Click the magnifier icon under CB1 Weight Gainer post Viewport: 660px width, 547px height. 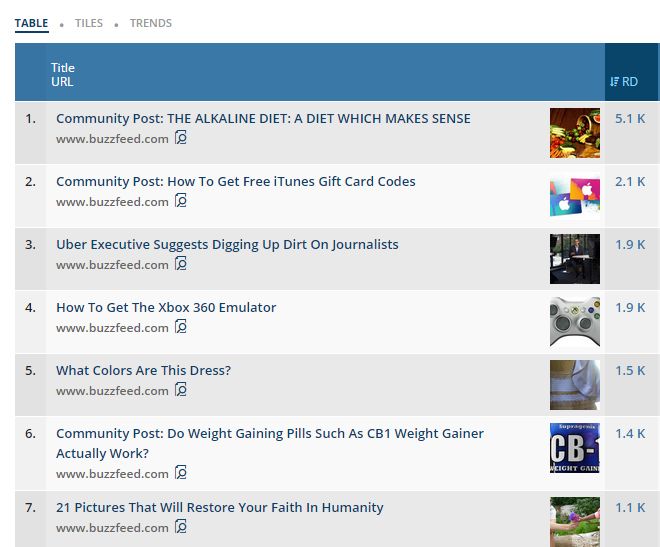181,474
